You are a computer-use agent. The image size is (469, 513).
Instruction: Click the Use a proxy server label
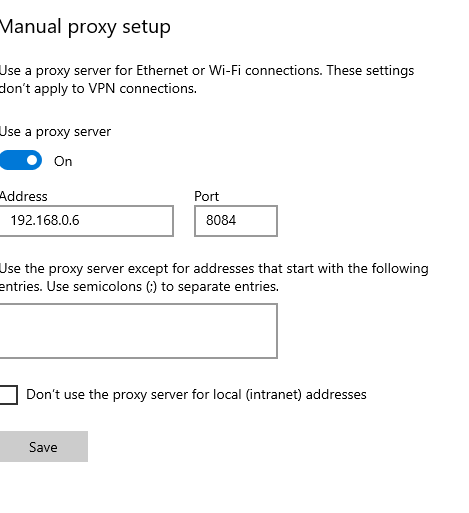point(55,132)
